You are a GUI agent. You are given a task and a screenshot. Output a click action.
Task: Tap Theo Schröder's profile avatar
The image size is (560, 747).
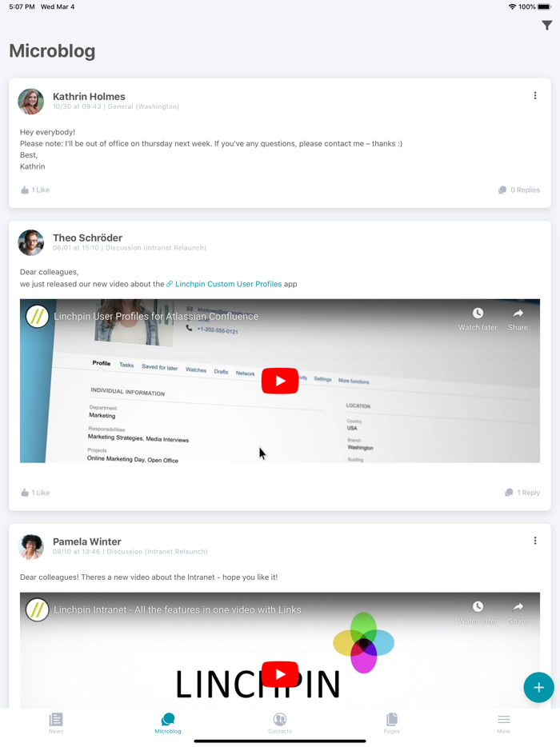point(31,243)
